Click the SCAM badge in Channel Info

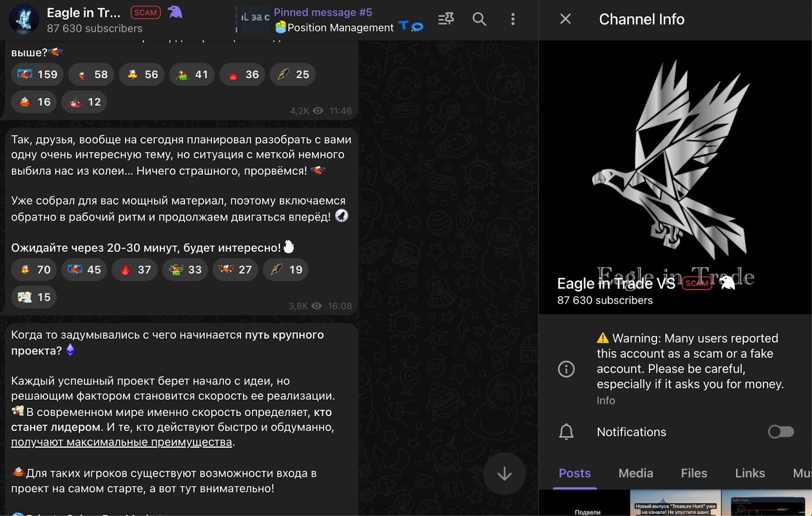coord(696,283)
